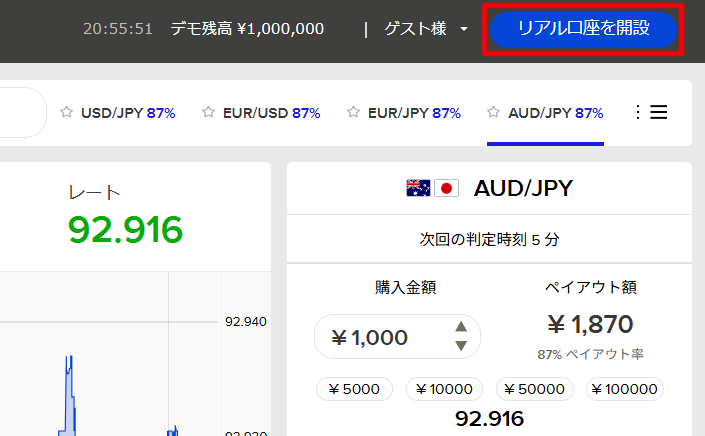This screenshot has height=436, width=705.
Task: Click the 87% ペイアウト率 label
Action: pos(590,354)
